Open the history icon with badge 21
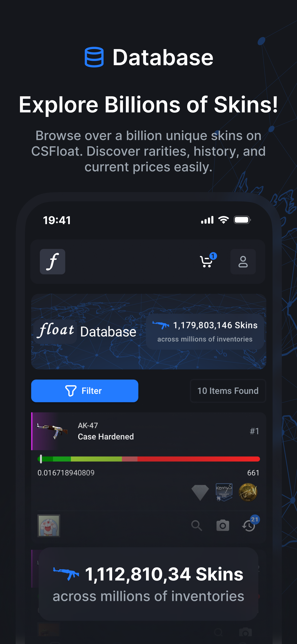 [250, 524]
